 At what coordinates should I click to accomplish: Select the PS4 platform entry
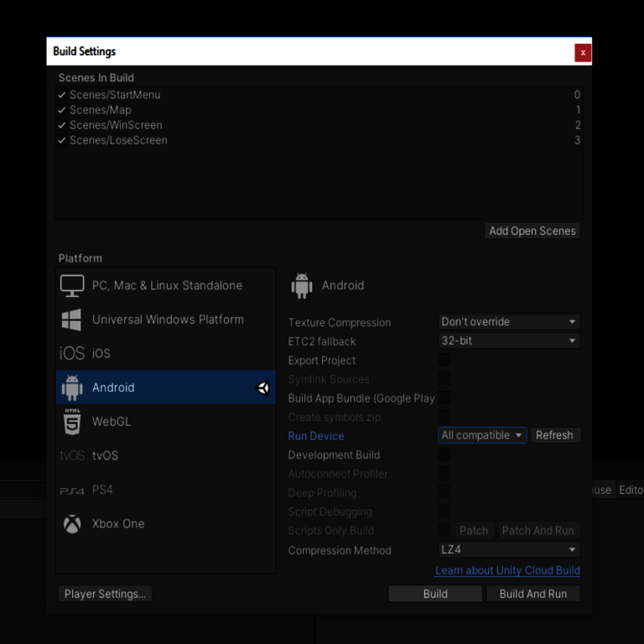click(x=166, y=490)
